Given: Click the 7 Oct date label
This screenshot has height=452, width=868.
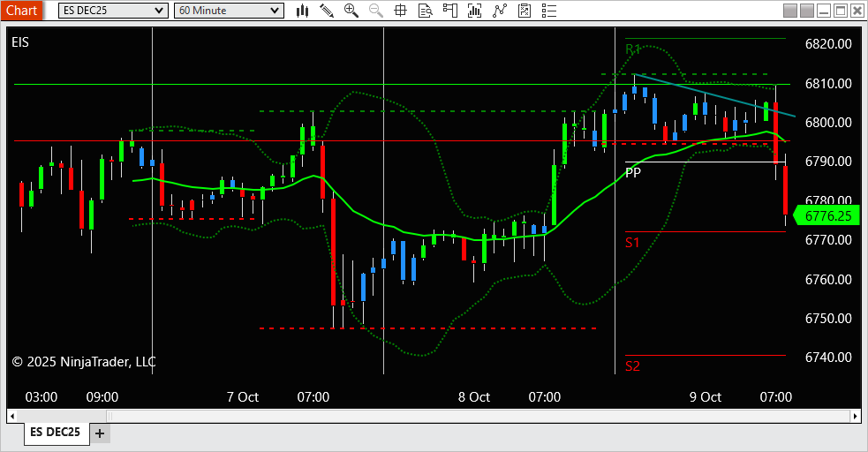Looking at the screenshot, I should point(243,396).
